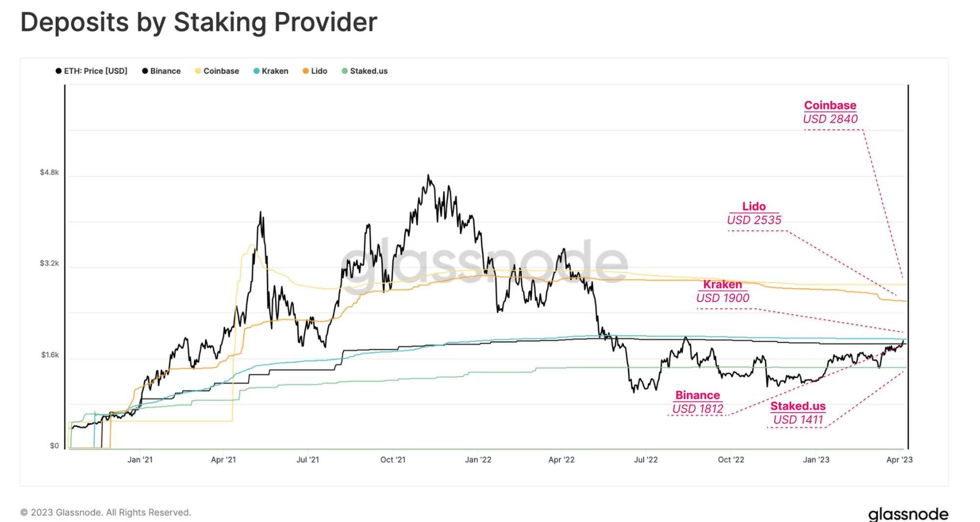Click the Kraken USD 1900 annotation label
The width and height of the screenshot is (980, 522).
[723, 291]
